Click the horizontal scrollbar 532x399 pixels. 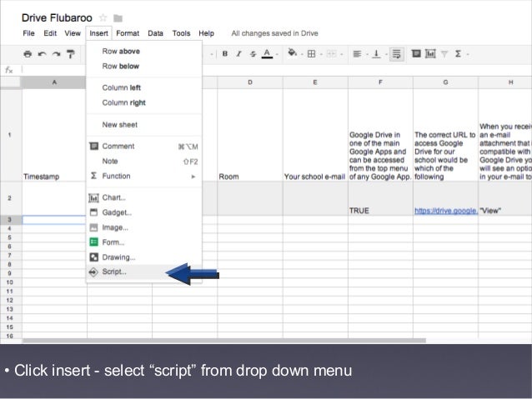(224, 341)
